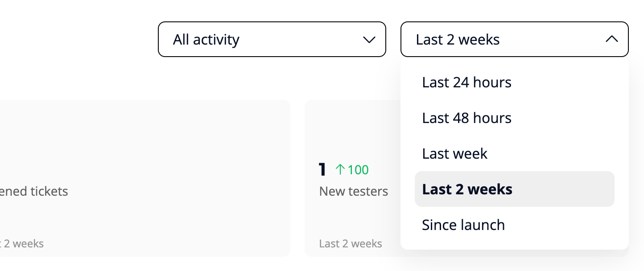Choose Since launch time range
The height and width of the screenshot is (271, 644).
[x=463, y=225]
